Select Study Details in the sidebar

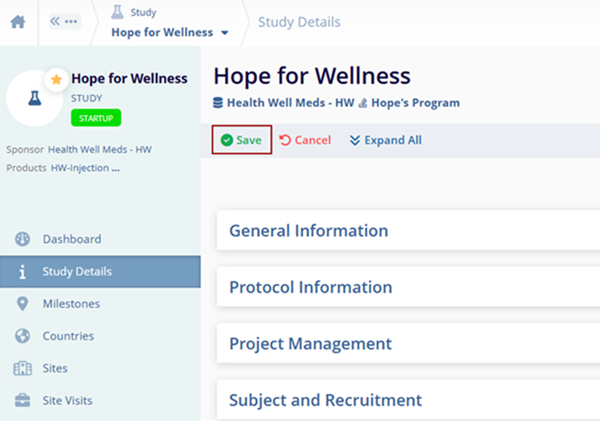pos(77,271)
